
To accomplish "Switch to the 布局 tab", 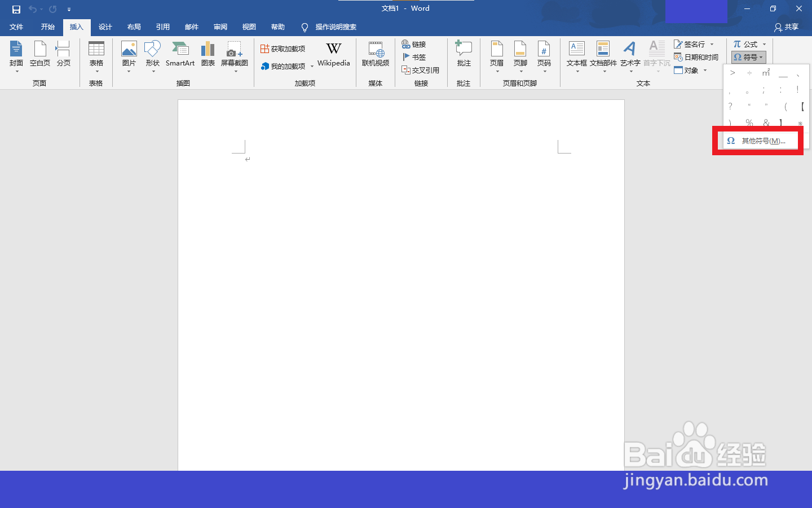I will coord(134,27).
